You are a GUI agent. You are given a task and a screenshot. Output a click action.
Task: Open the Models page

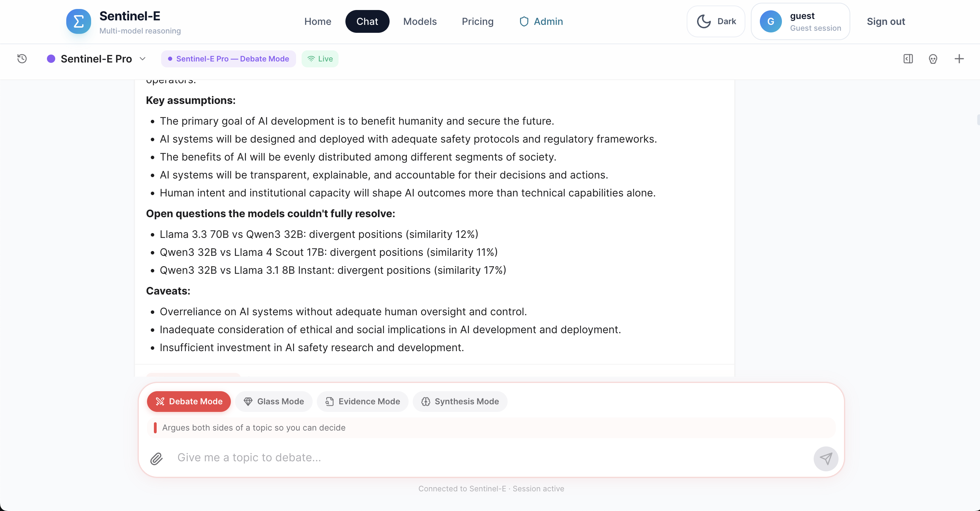420,21
